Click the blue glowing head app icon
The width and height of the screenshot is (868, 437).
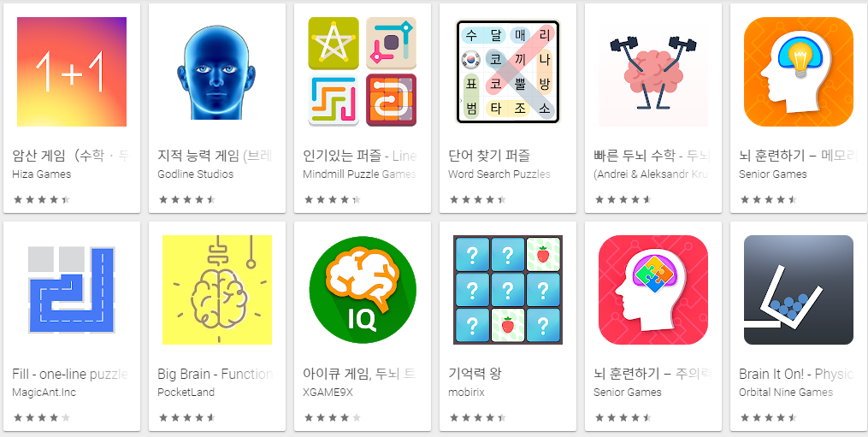[217, 72]
